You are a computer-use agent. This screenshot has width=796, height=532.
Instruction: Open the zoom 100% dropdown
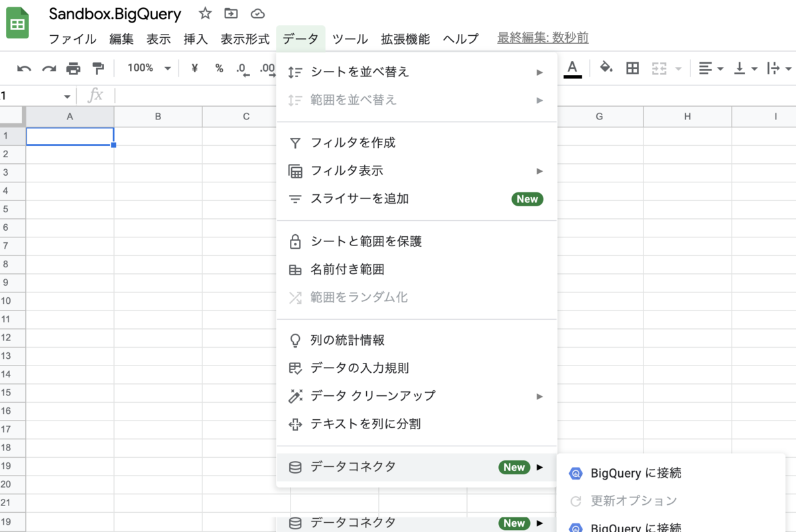149,68
